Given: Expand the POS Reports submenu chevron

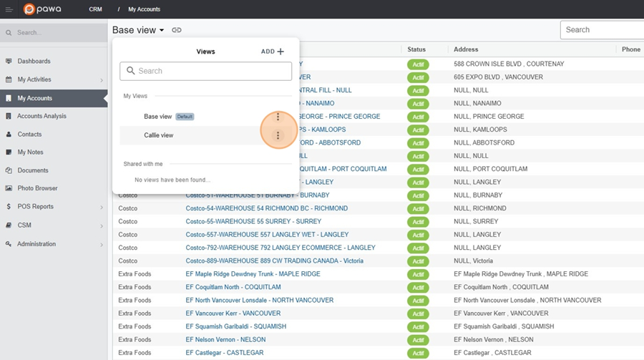Looking at the screenshot, I should pyautogui.click(x=102, y=207).
